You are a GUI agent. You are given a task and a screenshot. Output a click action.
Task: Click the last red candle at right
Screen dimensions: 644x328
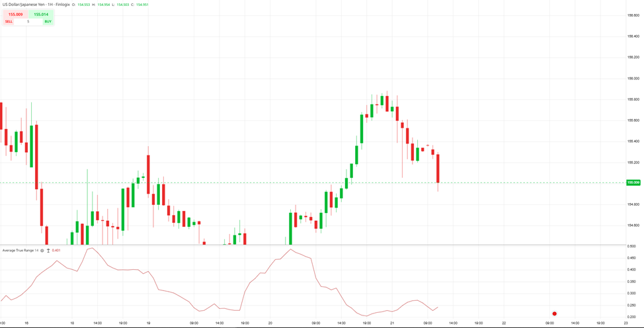click(x=438, y=169)
